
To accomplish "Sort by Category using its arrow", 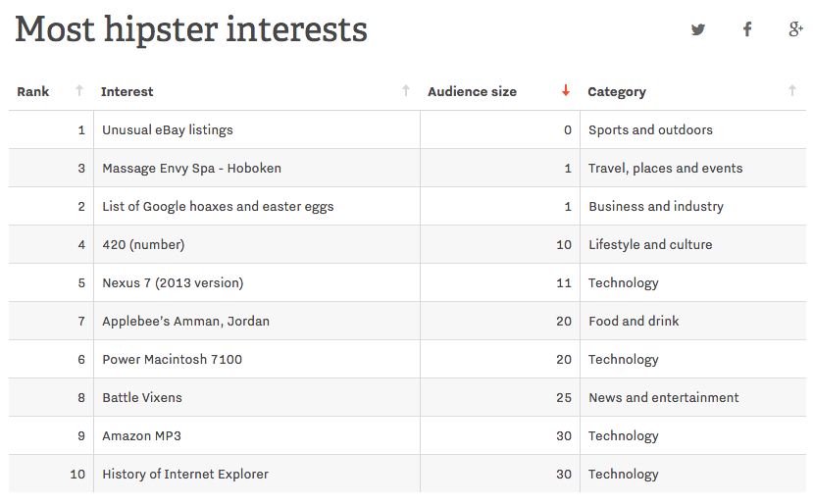I will (x=792, y=91).
